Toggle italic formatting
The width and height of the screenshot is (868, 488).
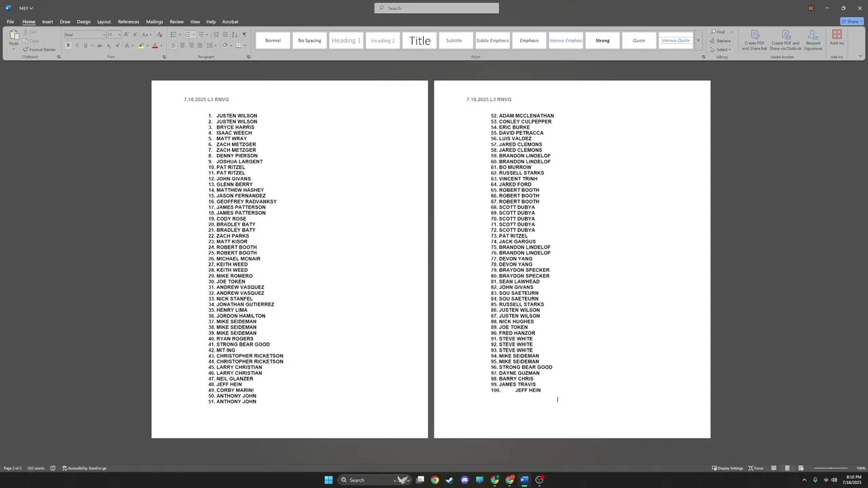tap(77, 45)
